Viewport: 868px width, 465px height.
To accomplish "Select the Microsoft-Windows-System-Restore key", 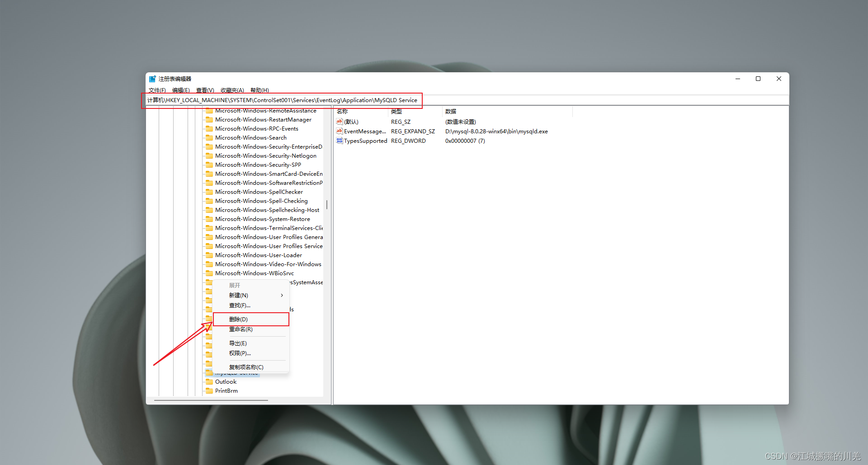I will click(x=263, y=219).
